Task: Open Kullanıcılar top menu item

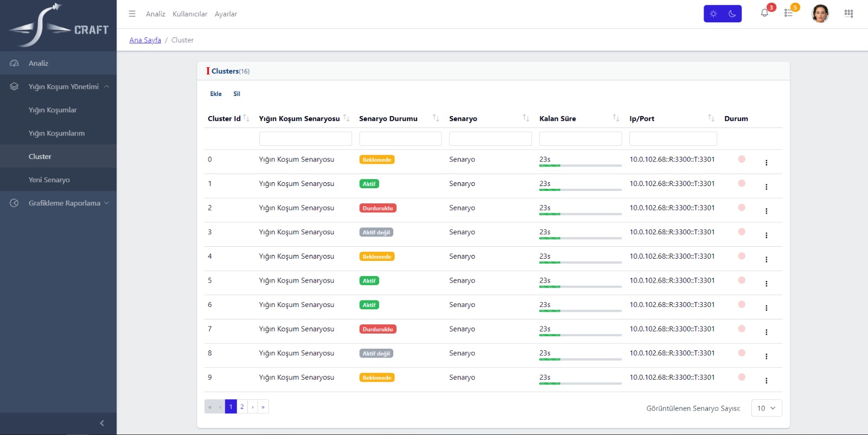Action: [189, 14]
